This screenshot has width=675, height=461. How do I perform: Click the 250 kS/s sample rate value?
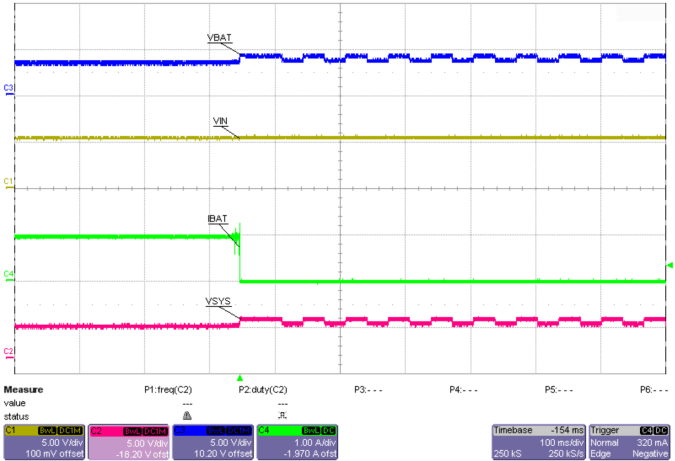coord(566,454)
